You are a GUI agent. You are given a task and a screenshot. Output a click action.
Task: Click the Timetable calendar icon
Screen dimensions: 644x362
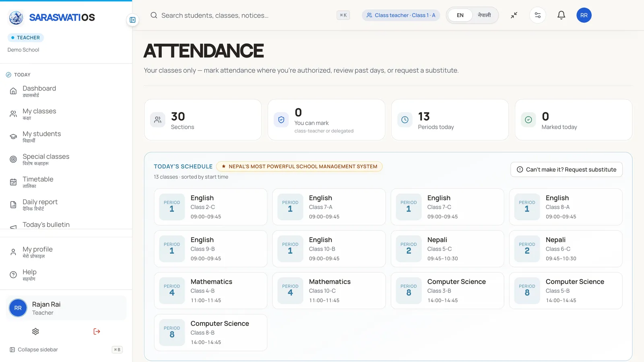pos(13,182)
